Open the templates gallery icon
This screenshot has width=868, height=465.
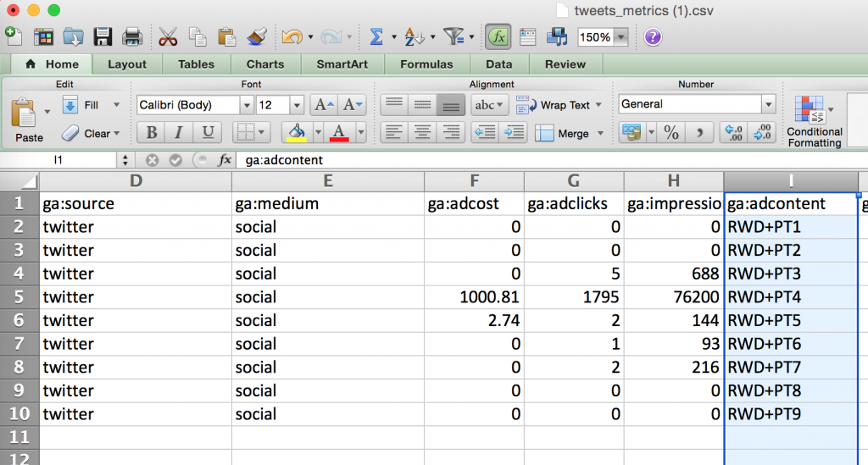44,37
